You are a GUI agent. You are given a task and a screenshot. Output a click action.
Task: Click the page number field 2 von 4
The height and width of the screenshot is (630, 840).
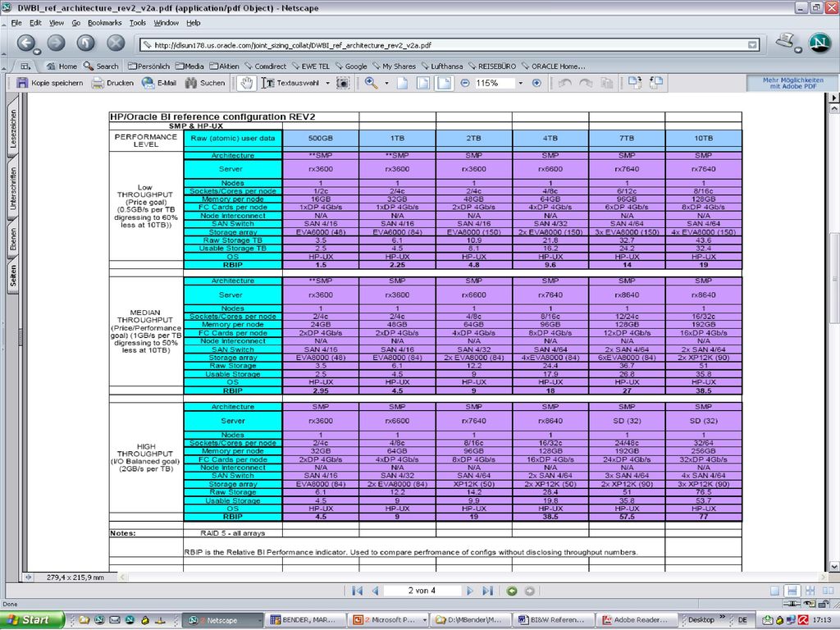click(x=422, y=591)
